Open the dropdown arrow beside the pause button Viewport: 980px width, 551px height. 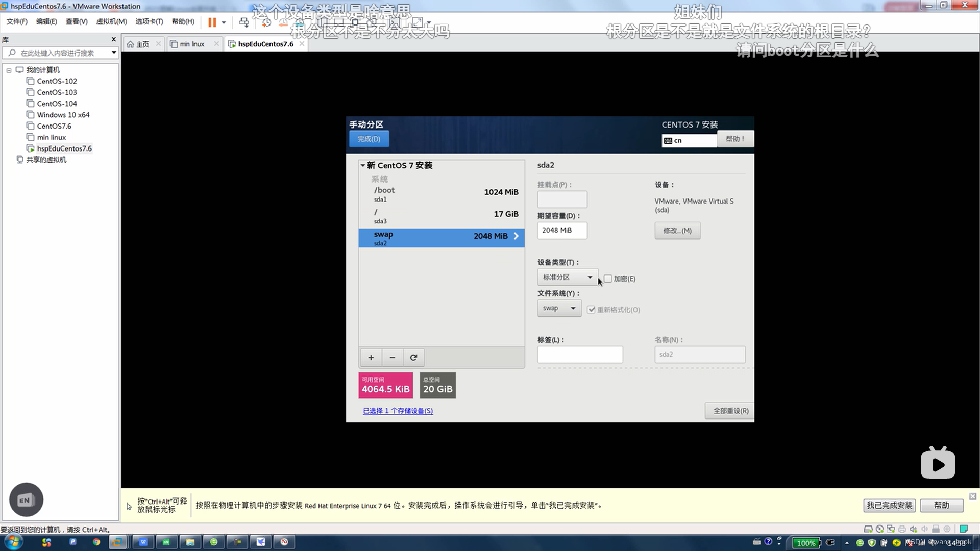(224, 22)
